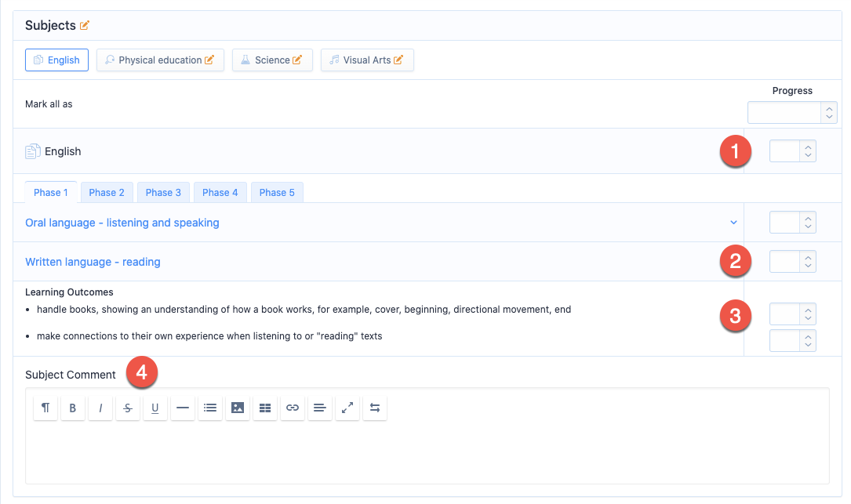Image resolution: width=851 pixels, height=504 pixels.
Task: Toggle italic formatting in Subject Comment
Action: (100, 408)
